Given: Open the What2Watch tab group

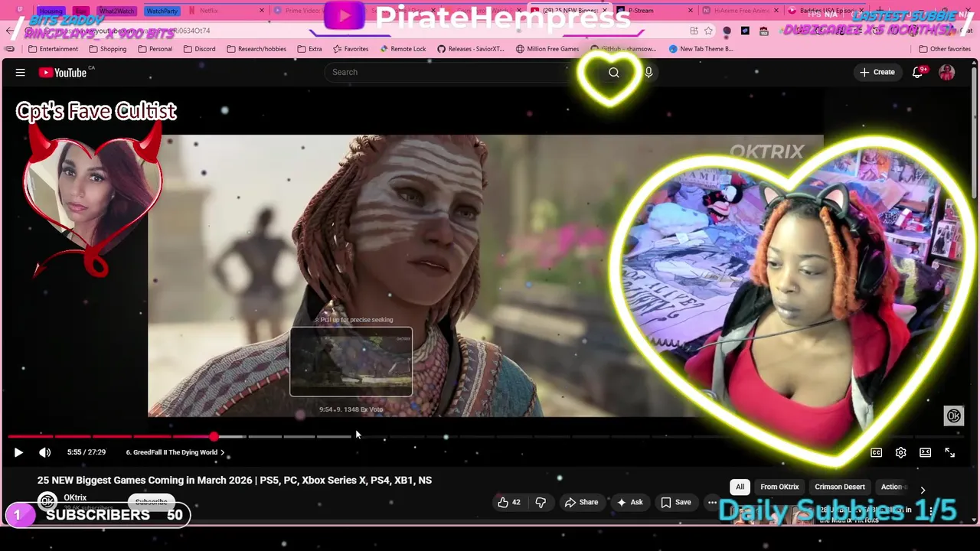Looking at the screenshot, I should (x=116, y=11).
